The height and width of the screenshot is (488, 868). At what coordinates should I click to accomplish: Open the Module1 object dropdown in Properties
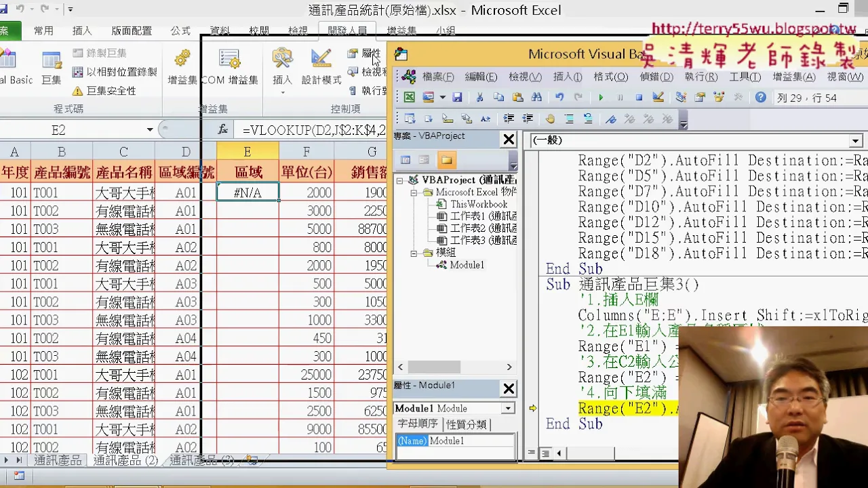507,408
